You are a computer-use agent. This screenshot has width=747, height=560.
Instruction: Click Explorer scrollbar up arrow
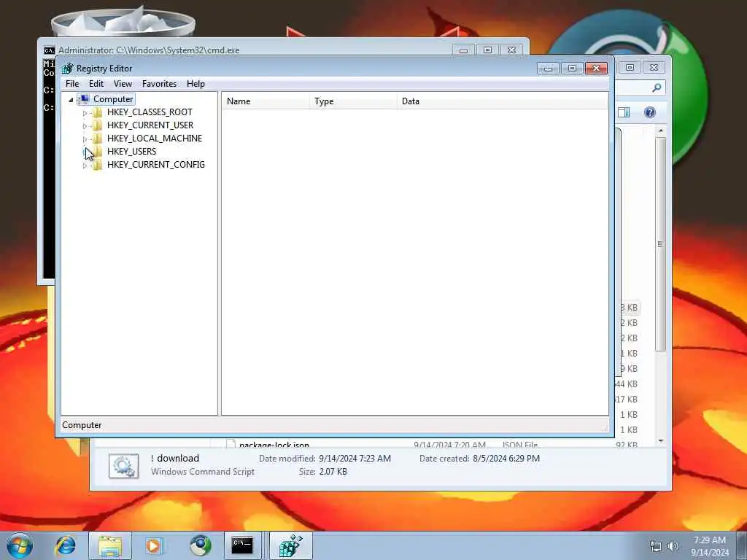pyautogui.click(x=660, y=131)
